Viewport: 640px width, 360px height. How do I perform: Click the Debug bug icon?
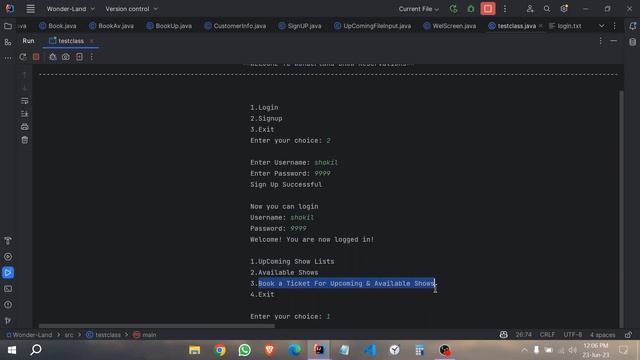471,9
